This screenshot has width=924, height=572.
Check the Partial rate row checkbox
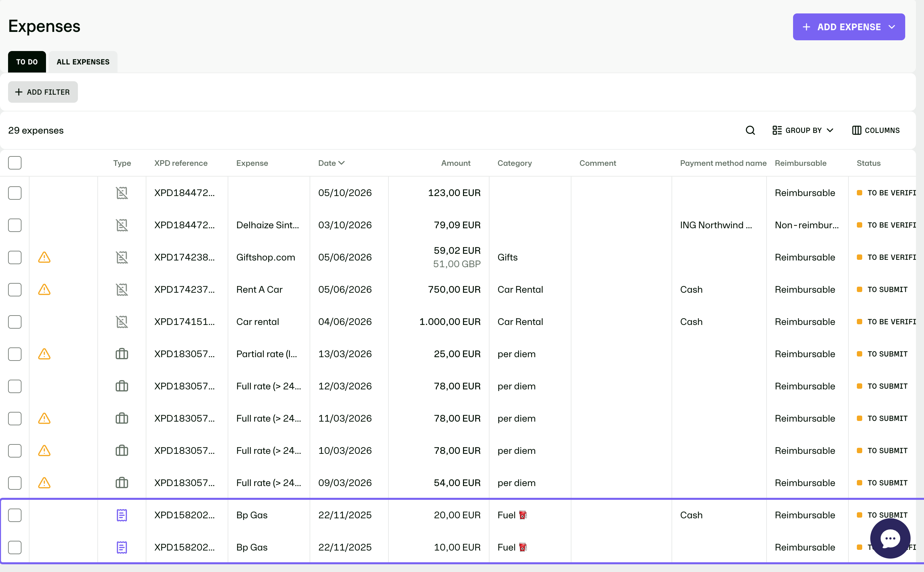[15, 354]
